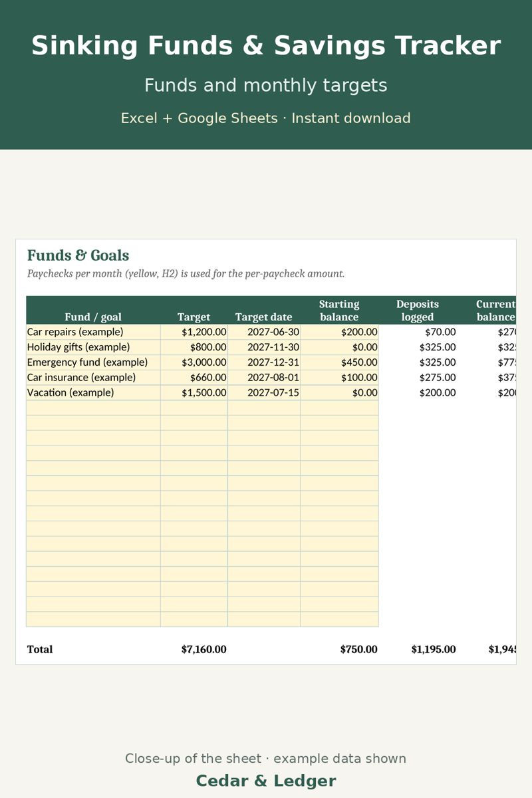Viewport: 532px width, 798px height.
Task: Select Car insurance starting balance $100.00
Action: (x=339, y=377)
